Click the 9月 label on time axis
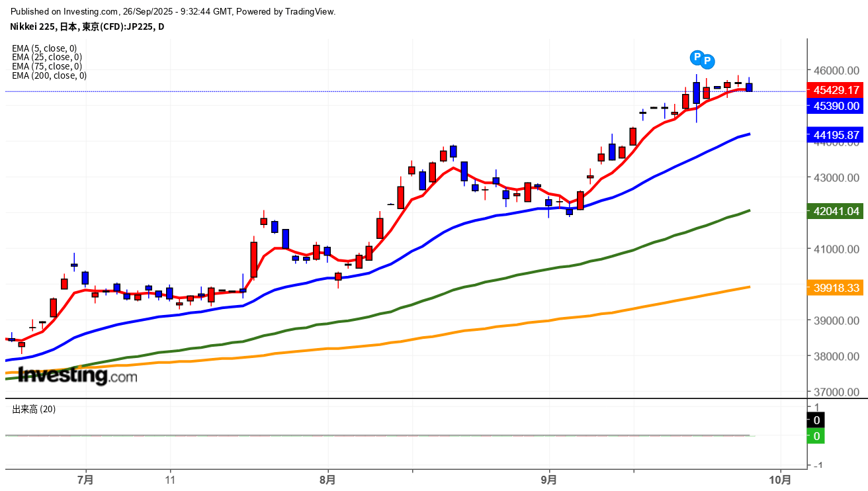 pyautogui.click(x=548, y=479)
